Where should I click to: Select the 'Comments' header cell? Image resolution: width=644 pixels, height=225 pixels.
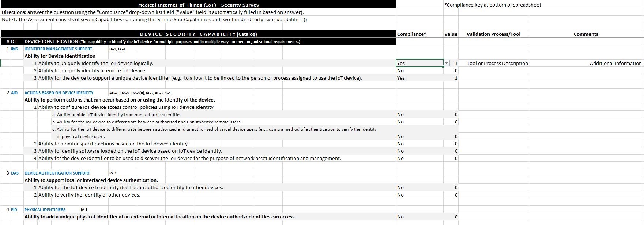click(586, 34)
